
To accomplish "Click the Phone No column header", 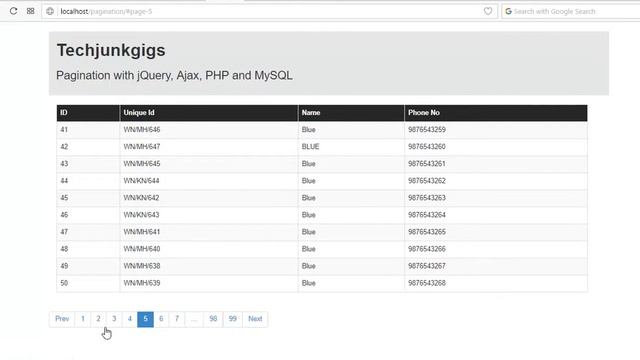I will [496, 113].
